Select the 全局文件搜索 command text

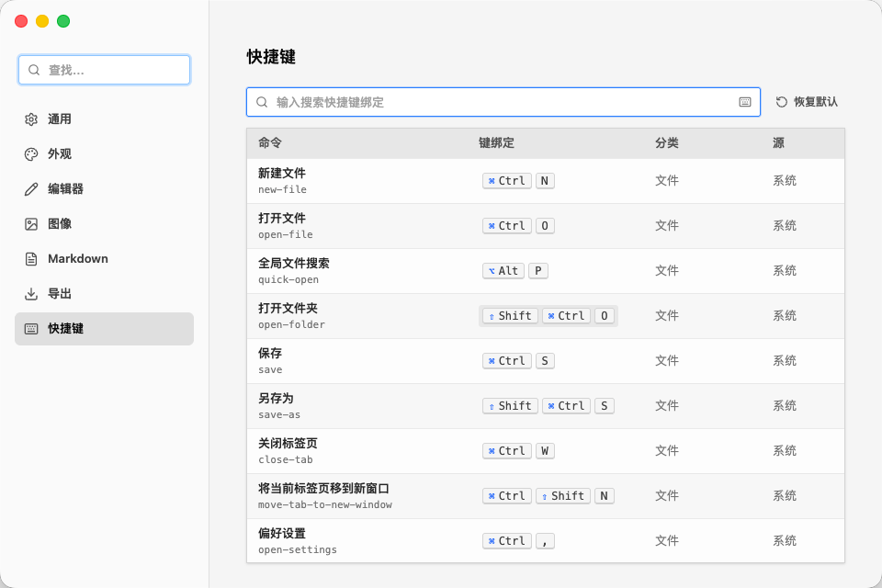[294, 264]
